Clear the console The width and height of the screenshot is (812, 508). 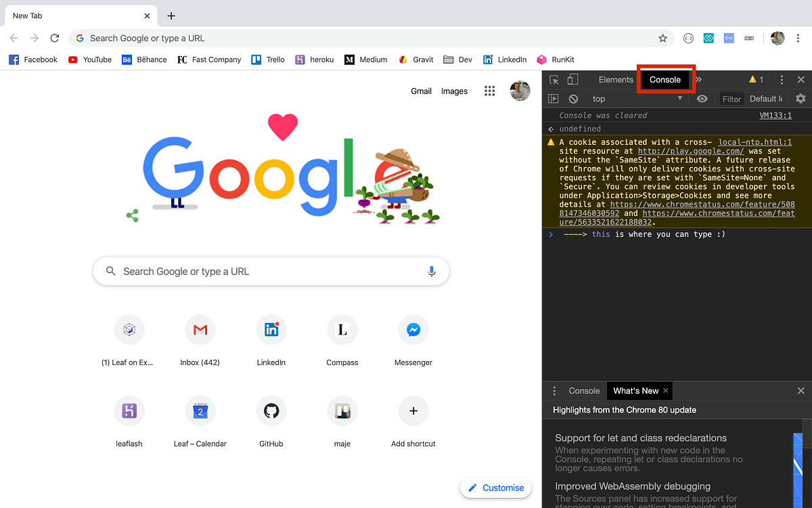click(x=574, y=98)
